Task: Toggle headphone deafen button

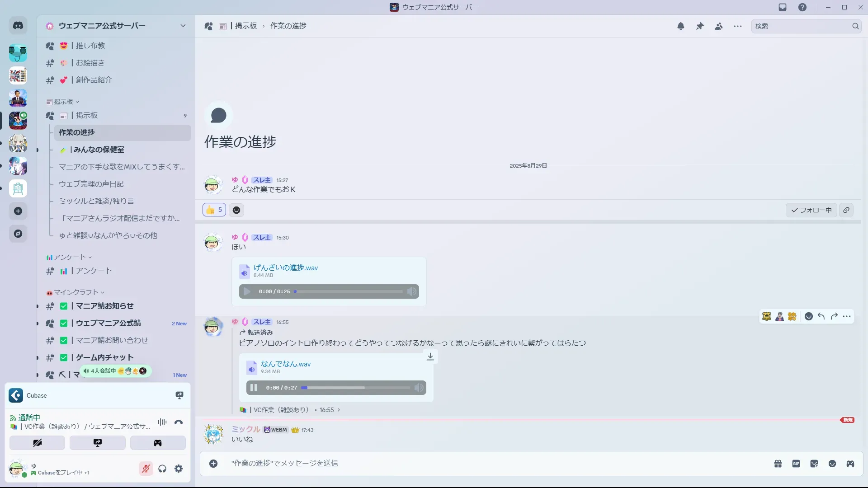Action: [x=162, y=469]
